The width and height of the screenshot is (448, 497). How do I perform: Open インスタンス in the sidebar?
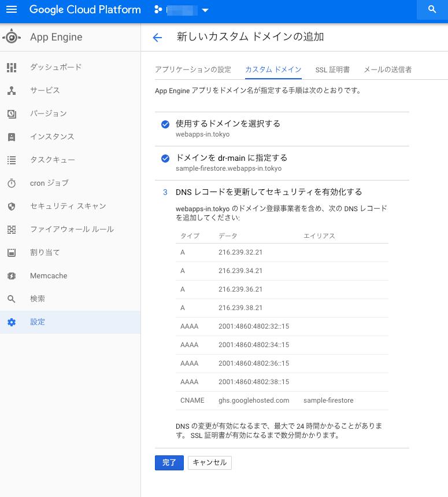coord(71,137)
